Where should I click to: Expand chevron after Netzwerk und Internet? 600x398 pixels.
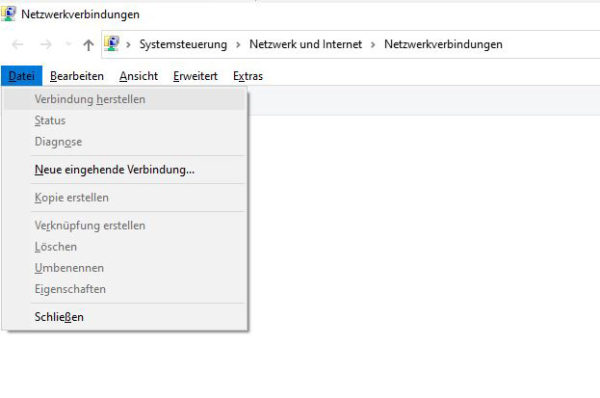tap(373, 45)
